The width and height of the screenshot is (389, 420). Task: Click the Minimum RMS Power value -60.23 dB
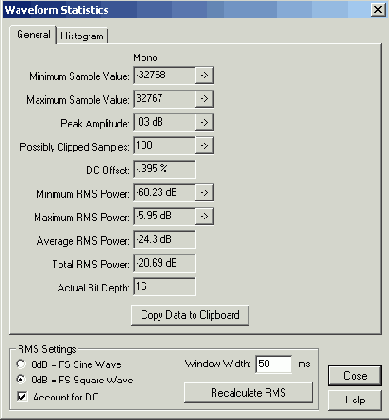coord(164,193)
